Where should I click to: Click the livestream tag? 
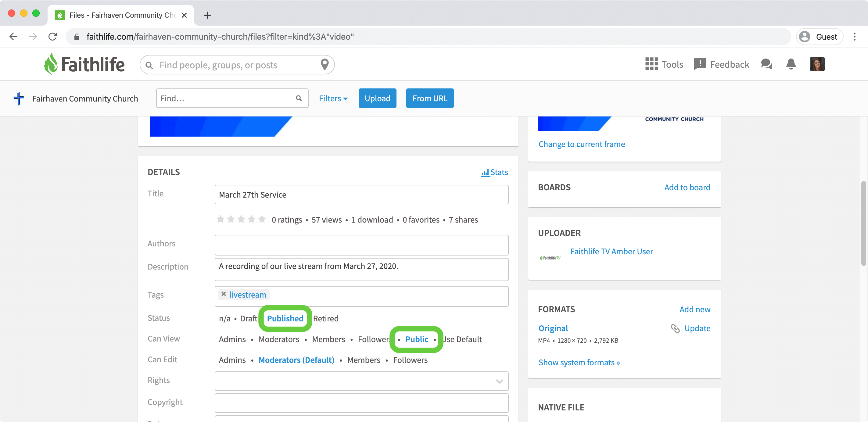(247, 295)
